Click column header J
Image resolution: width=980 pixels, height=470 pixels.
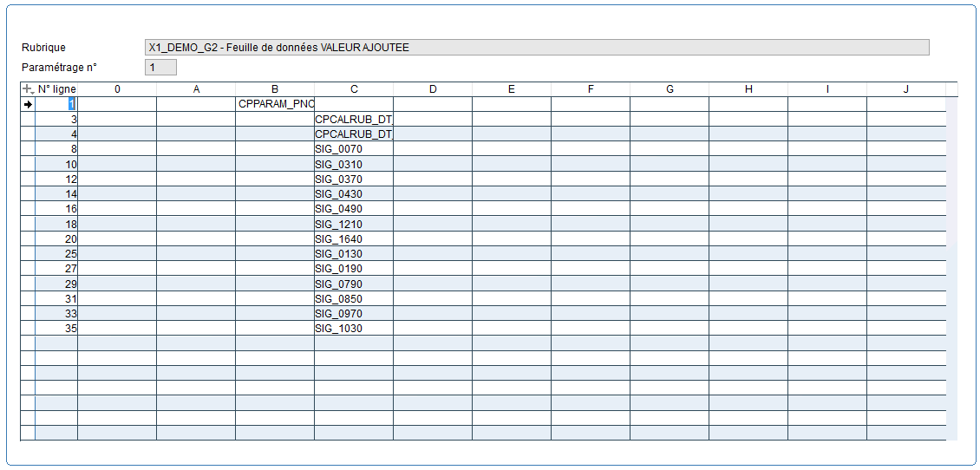click(x=905, y=89)
